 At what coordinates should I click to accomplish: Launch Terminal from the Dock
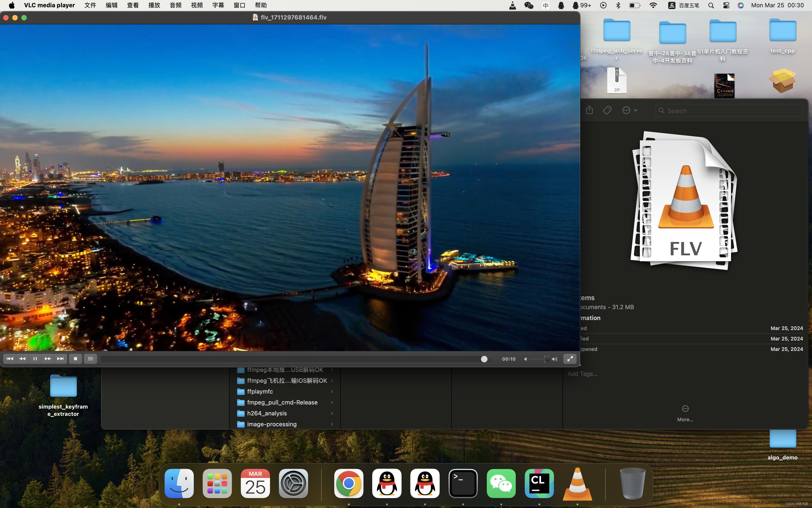tap(462, 483)
